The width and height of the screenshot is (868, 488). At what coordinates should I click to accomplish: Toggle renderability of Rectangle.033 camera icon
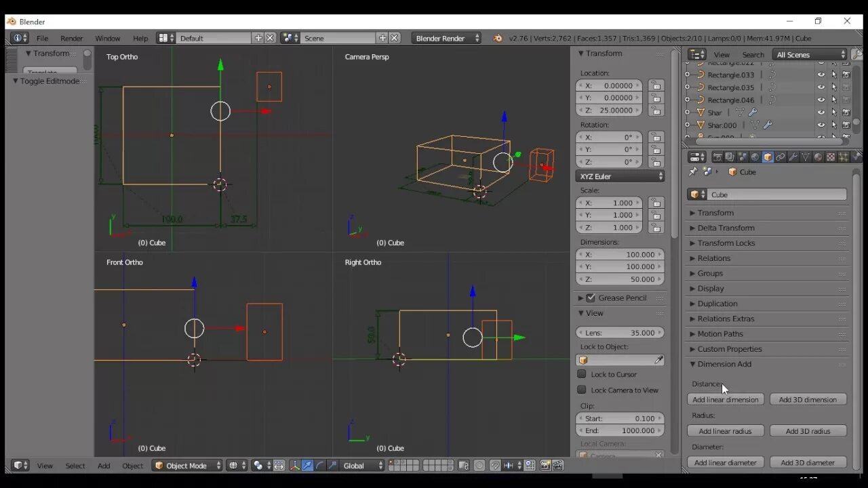(846, 75)
